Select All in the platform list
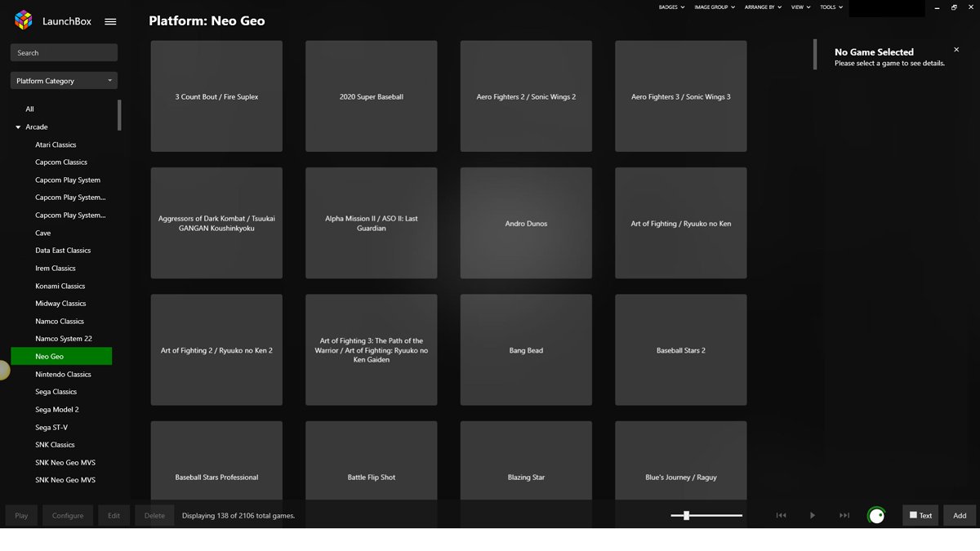Screen dimensions: 980x551 (x=29, y=109)
